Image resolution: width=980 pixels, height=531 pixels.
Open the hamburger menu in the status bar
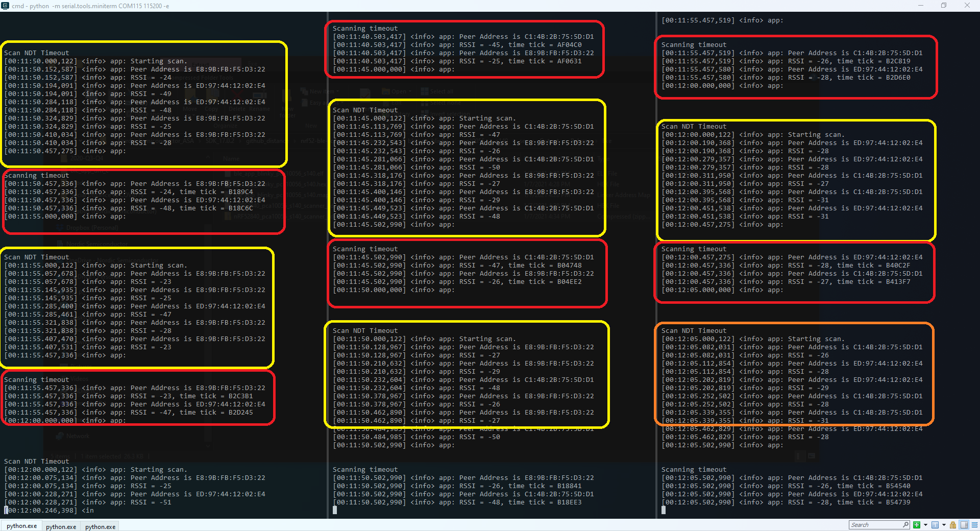974,525
